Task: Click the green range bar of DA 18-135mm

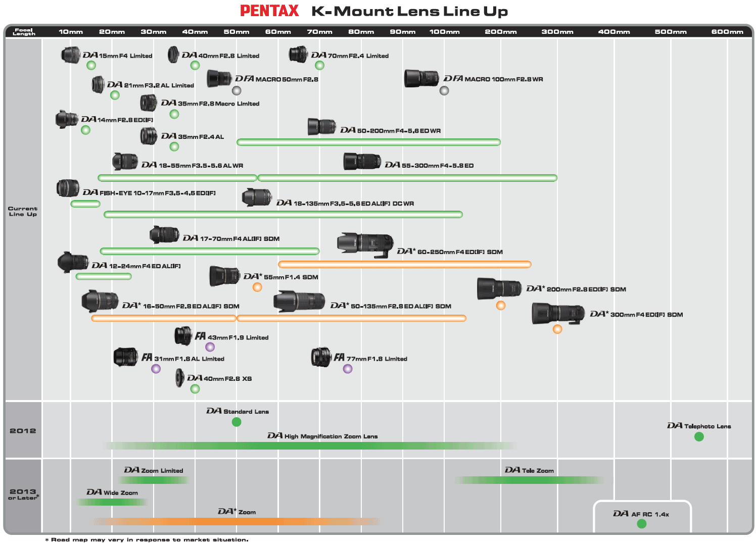Action: click(x=283, y=215)
